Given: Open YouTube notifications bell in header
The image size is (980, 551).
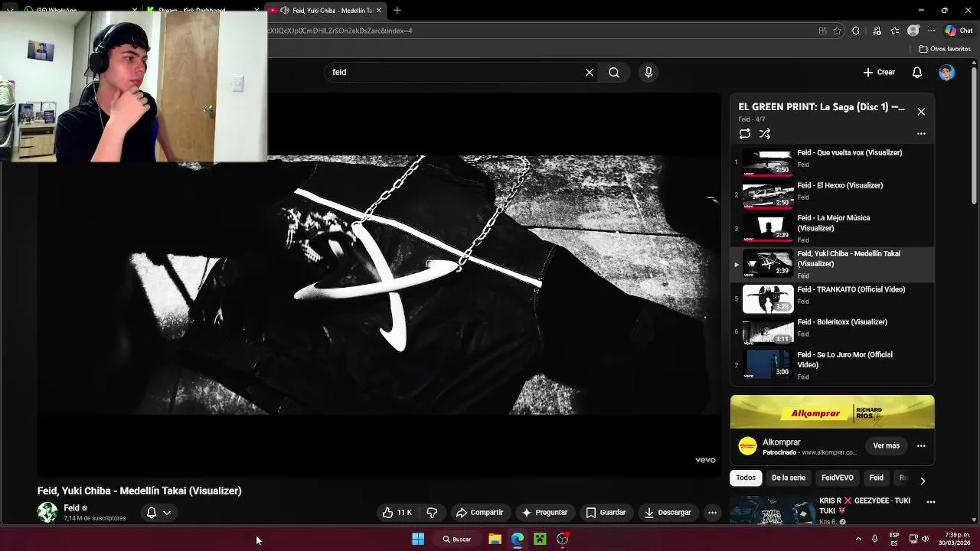Looking at the screenshot, I should [917, 72].
